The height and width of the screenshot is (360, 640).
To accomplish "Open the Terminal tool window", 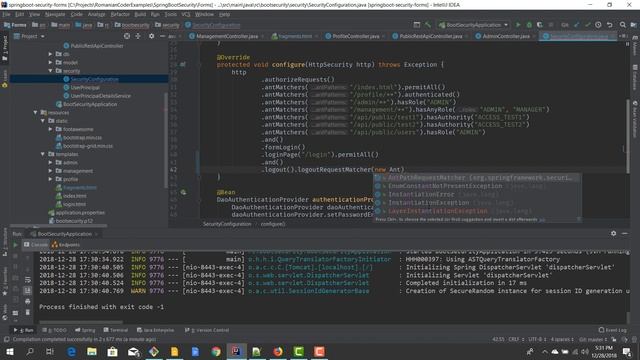I will coord(116,330).
